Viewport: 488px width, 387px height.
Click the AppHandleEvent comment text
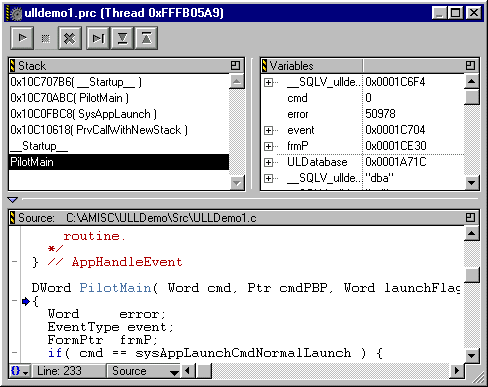click(x=127, y=262)
